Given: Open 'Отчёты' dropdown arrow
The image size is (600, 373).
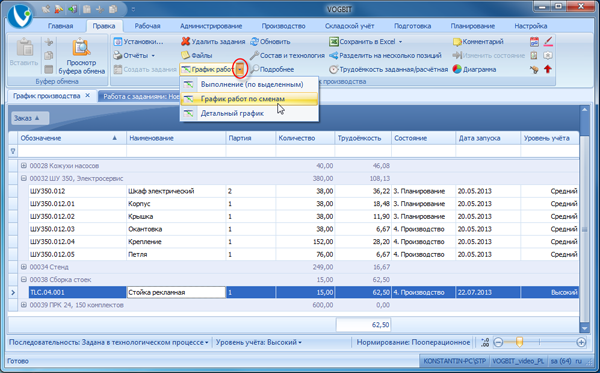Looking at the screenshot, I should (x=153, y=56).
